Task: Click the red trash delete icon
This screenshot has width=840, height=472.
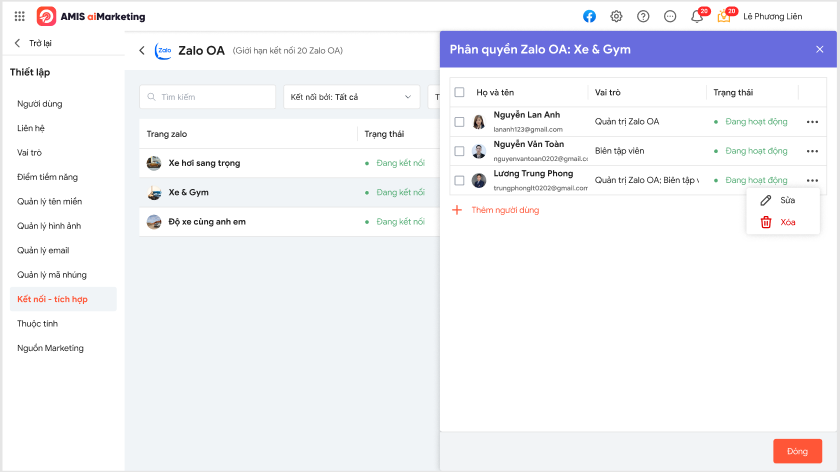Action: coord(766,222)
